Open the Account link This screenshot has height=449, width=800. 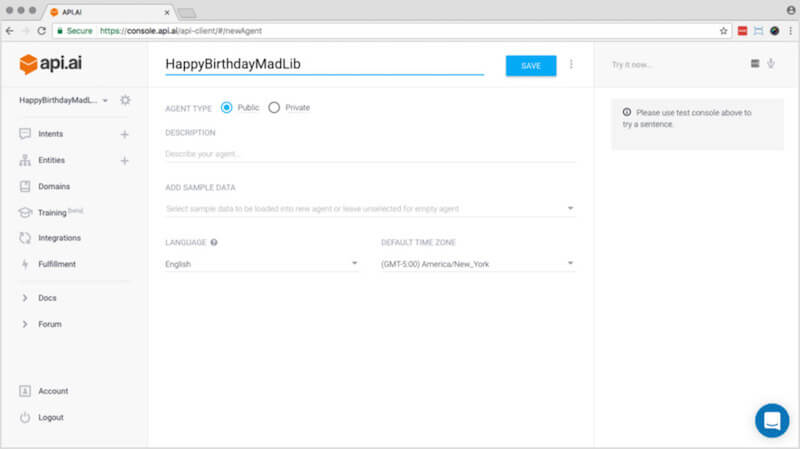(x=53, y=391)
